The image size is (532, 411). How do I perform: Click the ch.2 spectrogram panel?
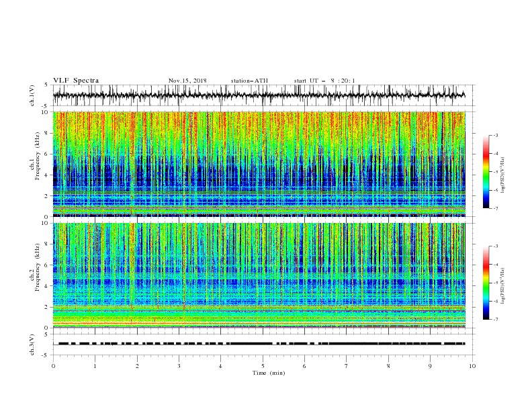(x=259, y=275)
